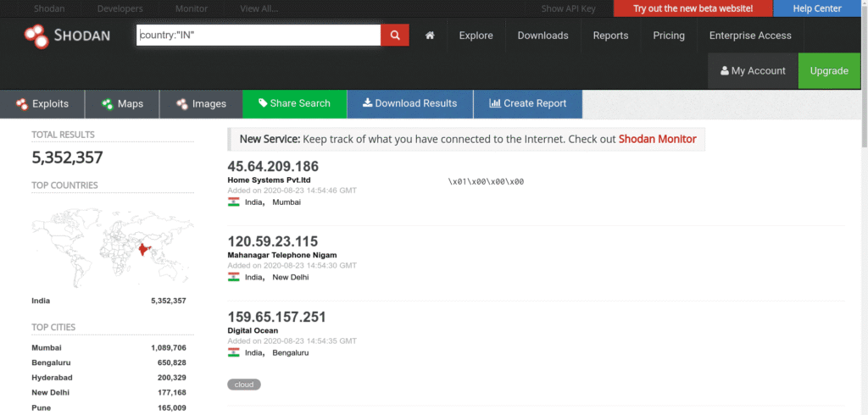Click the Shodan logo icon
Image resolution: width=868 pixels, height=415 pixels.
tap(37, 36)
